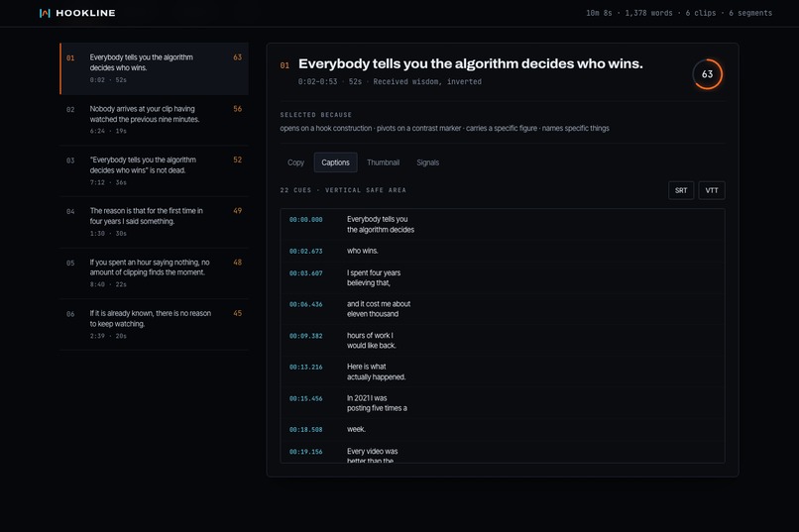The height and width of the screenshot is (532, 799).
Task: Open clip 04 "The reason is that"
Action: pyautogui.click(x=155, y=223)
